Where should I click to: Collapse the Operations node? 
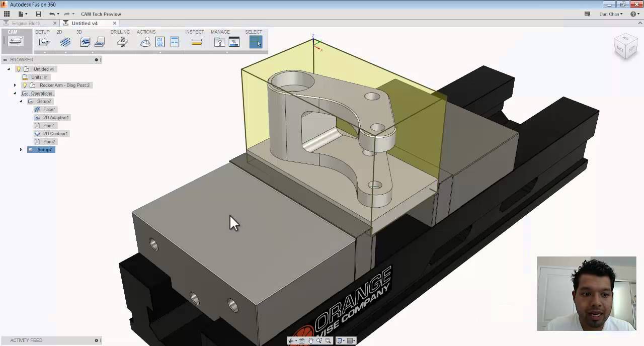click(15, 93)
